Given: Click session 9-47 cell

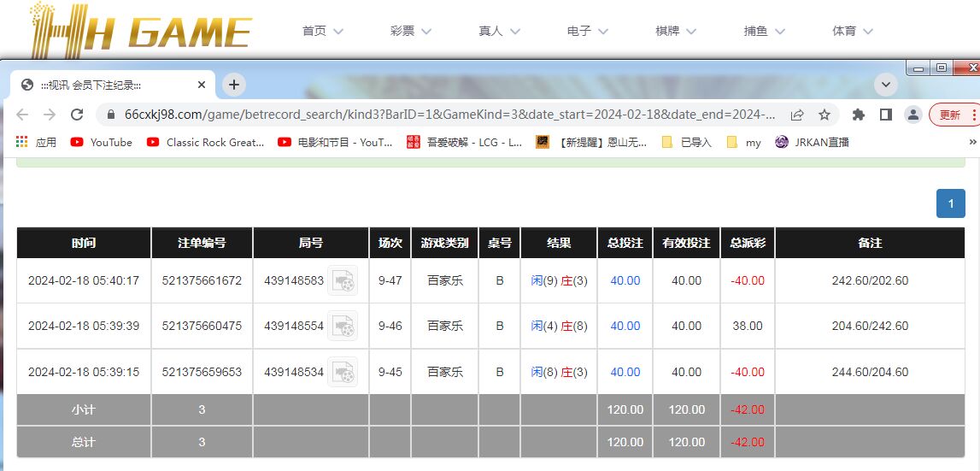Looking at the screenshot, I should [390, 281].
